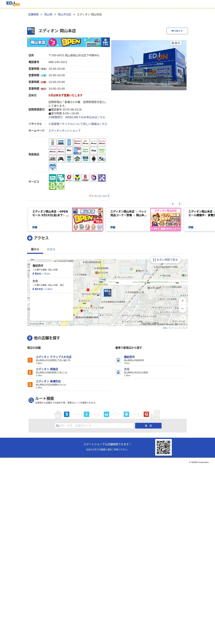Click the wristwatch product icon
This screenshot has width=215, height=644.
pyautogui.click(x=94, y=159)
